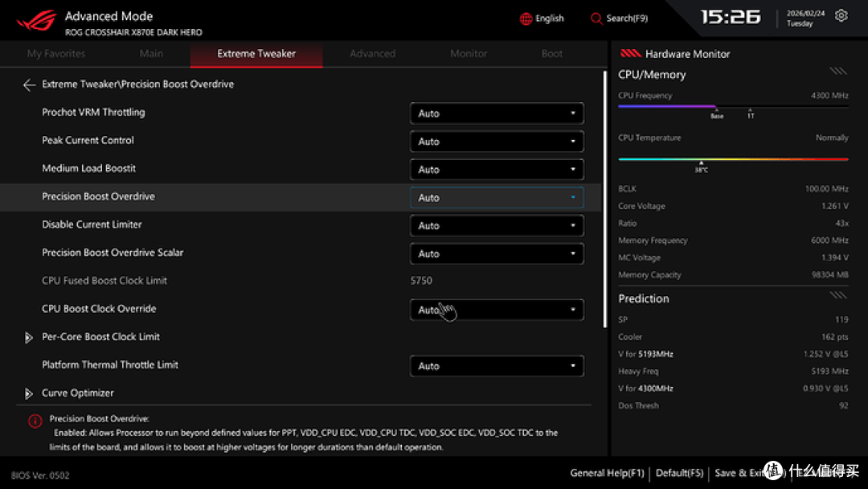
Task: Collapse Prediction section stripe icon
Action: tap(838, 295)
